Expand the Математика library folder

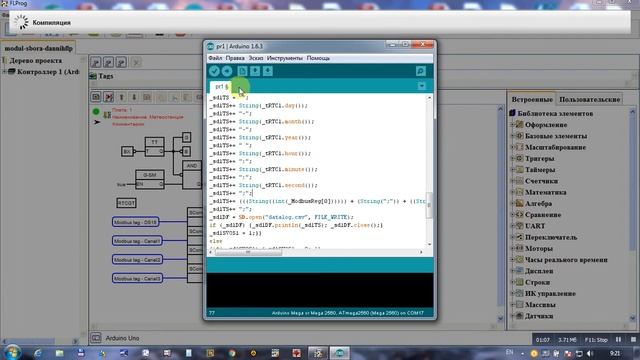[512, 192]
